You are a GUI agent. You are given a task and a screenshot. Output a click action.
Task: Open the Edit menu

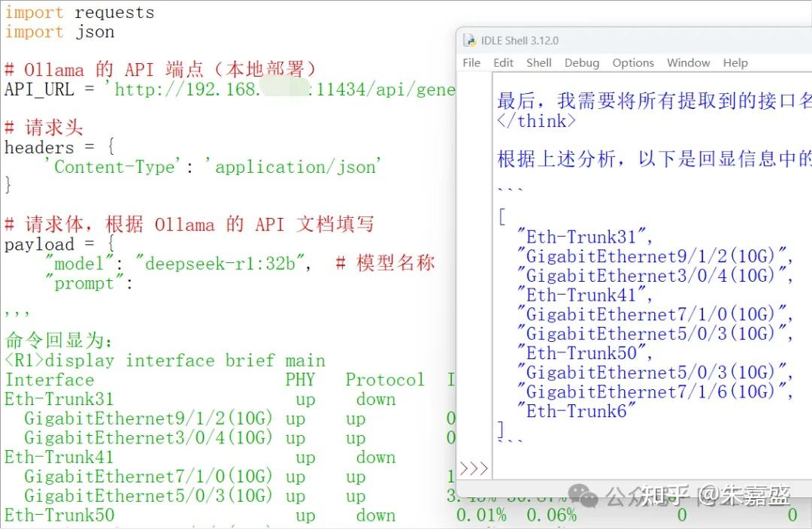pos(502,63)
